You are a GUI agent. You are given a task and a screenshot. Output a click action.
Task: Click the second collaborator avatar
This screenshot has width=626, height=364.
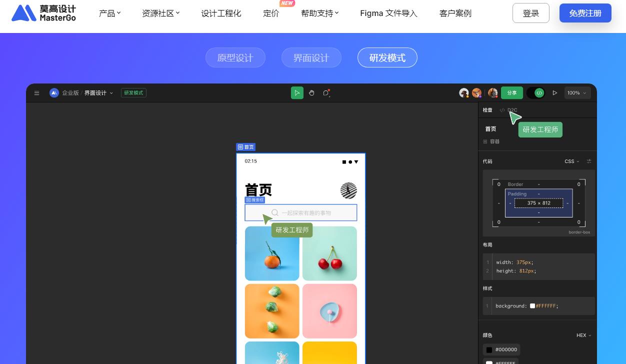pyautogui.click(x=477, y=93)
